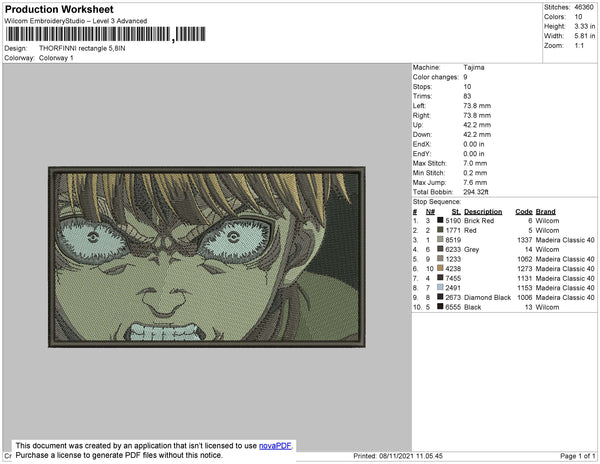Screen dimensions: 600x464
Task: Click the 'Stop Sequence:' heading
Action: click(437, 202)
